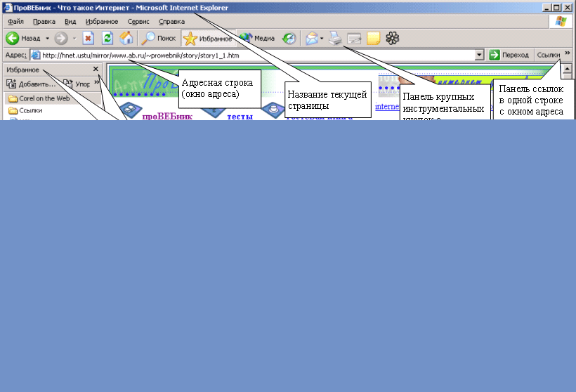Click the page scrollbar up arrow
576x392 pixels.
coord(567,69)
